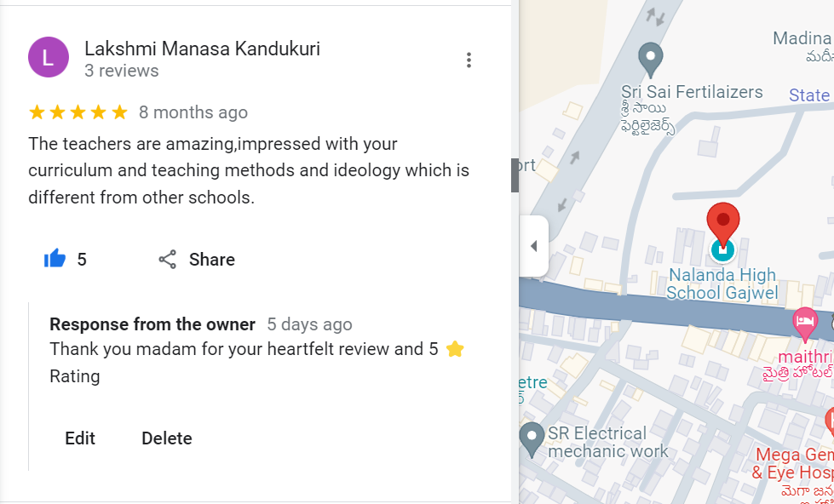The image size is (834, 504).
Task: Click the Share icon on the review
Action: (168, 259)
